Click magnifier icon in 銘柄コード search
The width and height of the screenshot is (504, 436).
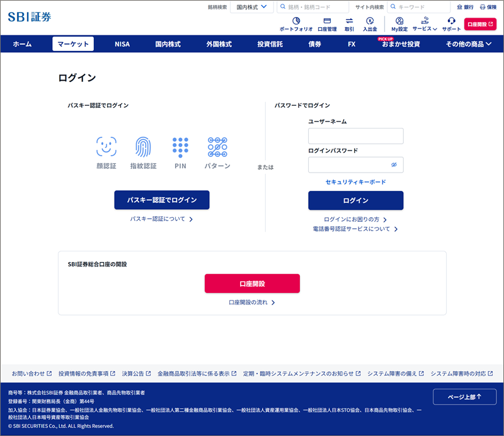[x=283, y=7]
